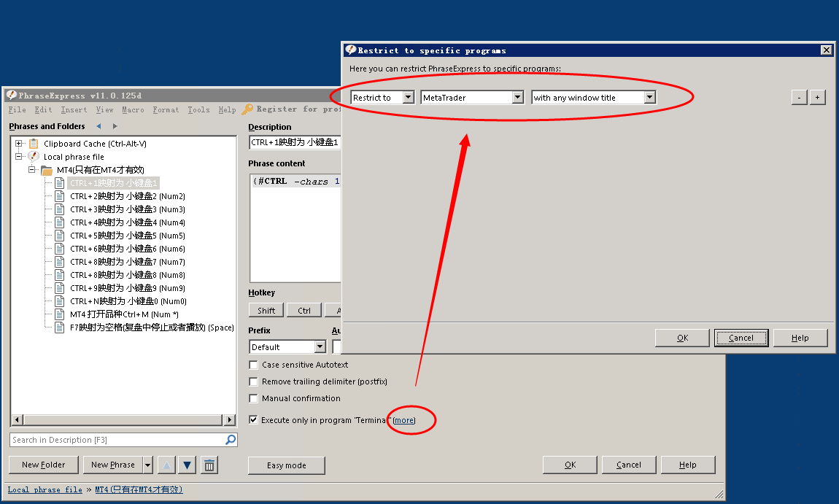
Task: Uncheck Execute only in program checkbox
Action: point(254,420)
